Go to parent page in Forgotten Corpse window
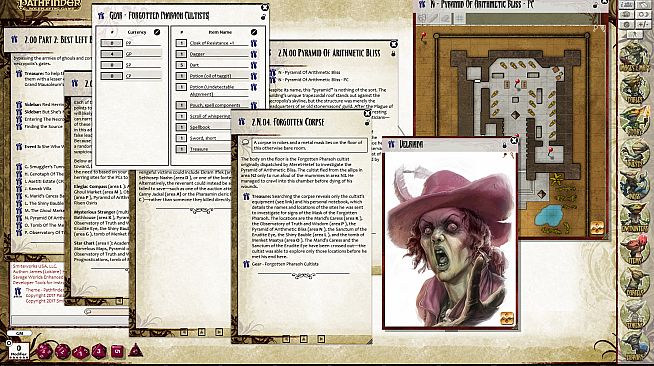The width and height of the screenshot is (654, 366). (304, 339)
